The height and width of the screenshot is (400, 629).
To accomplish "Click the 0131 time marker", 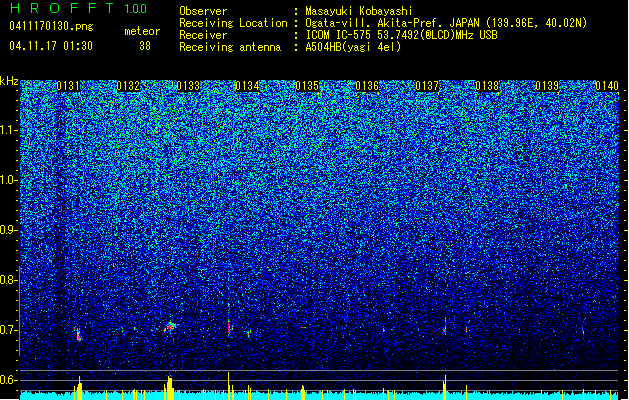I will (x=68, y=86).
